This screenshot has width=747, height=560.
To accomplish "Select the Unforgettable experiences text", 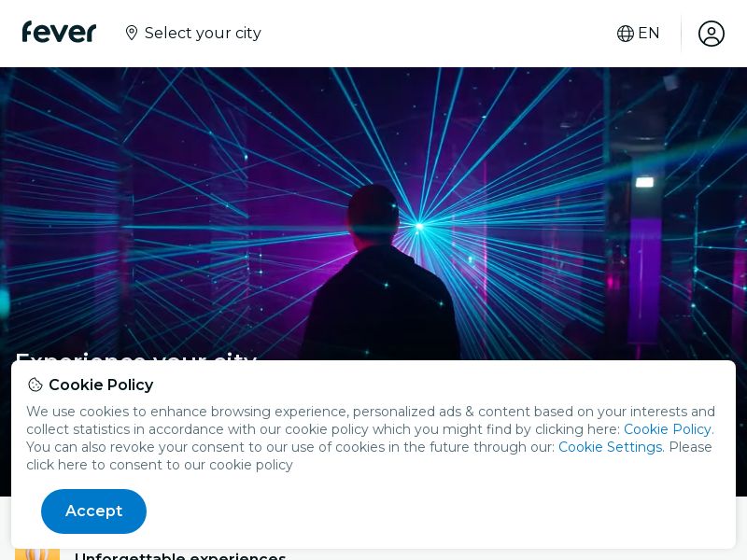I will click(180, 556).
